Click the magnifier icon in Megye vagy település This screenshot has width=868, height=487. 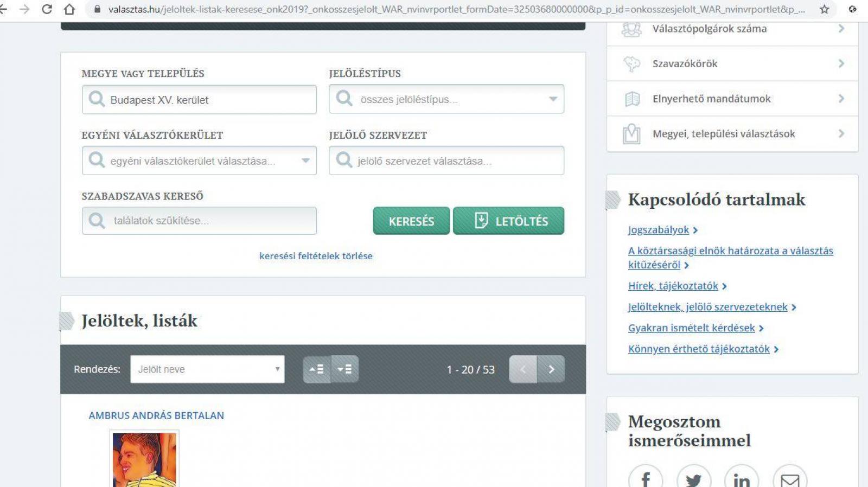click(x=97, y=99)
